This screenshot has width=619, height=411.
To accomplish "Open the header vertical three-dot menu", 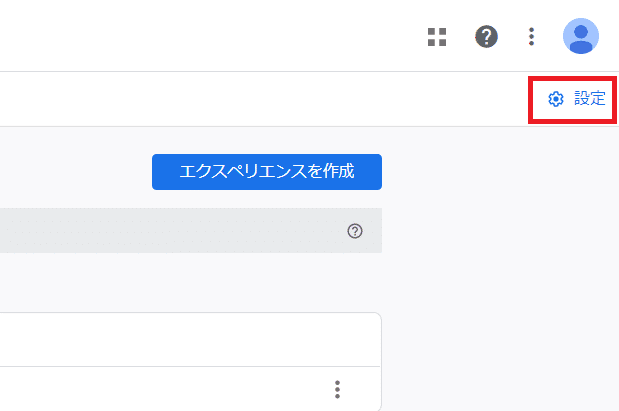I will click(531, 37).
